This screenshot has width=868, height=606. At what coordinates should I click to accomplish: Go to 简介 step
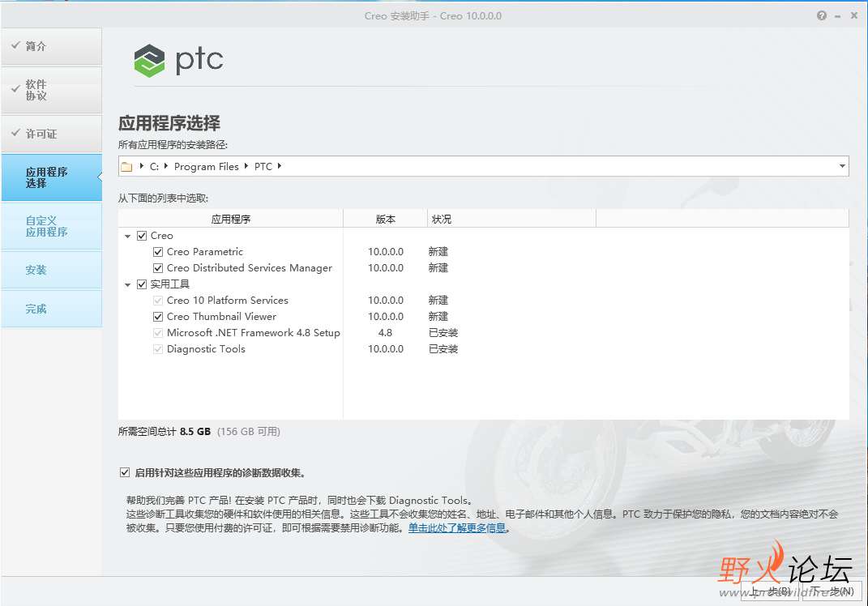coord(52,46)
